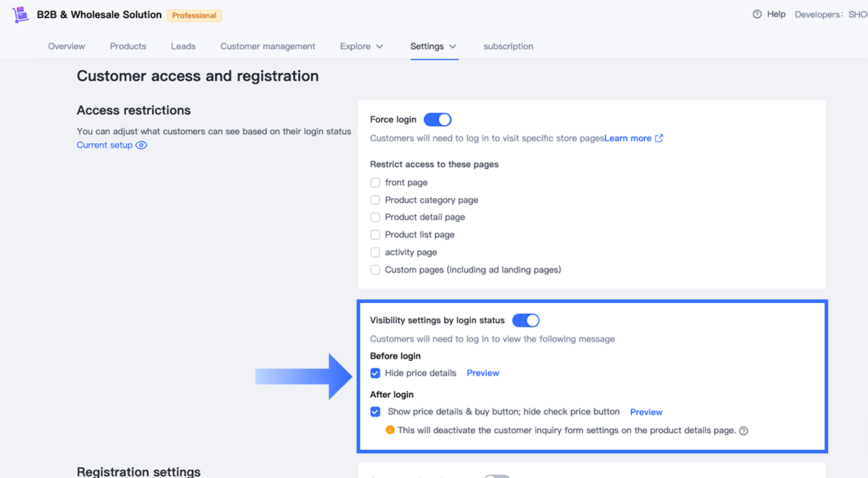
Task: Uncheck the Hide price details checkbox
Action: 375,373
